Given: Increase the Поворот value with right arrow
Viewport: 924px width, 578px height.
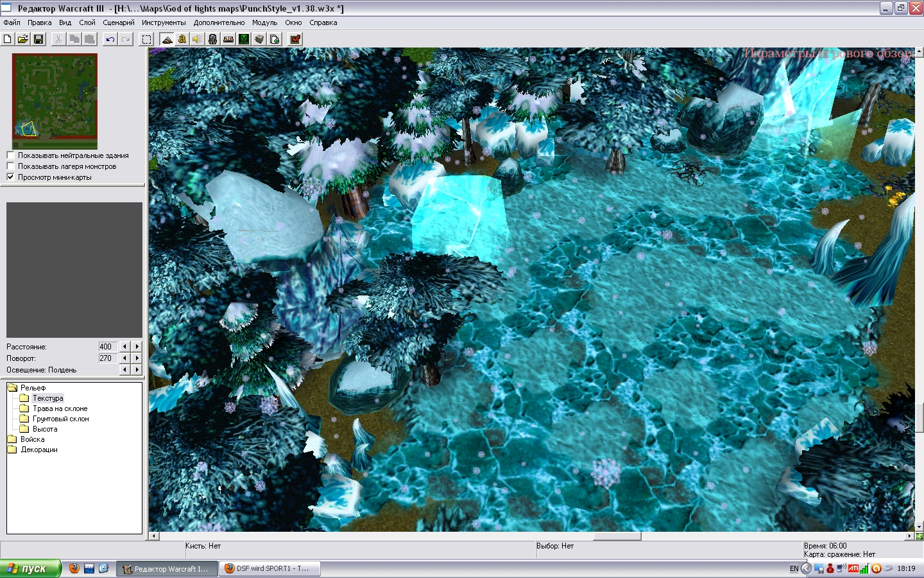Looking at the screenshot, I should pyautogui.click(x=137, y=358).
